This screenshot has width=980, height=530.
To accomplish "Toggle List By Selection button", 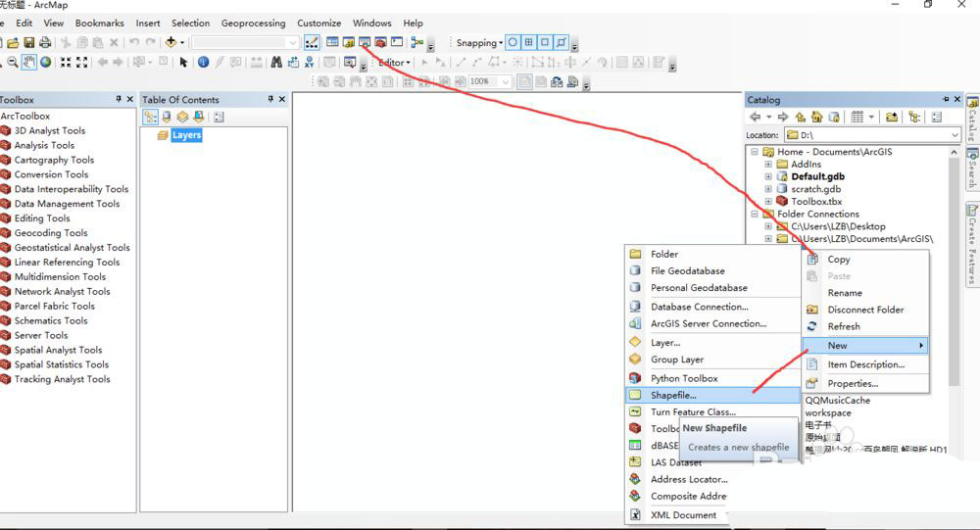I will point(199,117).
